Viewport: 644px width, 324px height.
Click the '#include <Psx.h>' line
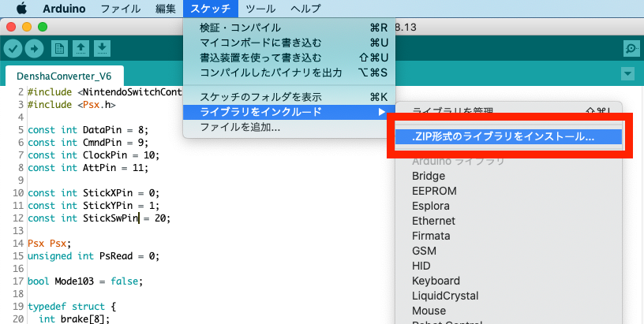click(72, 105)
